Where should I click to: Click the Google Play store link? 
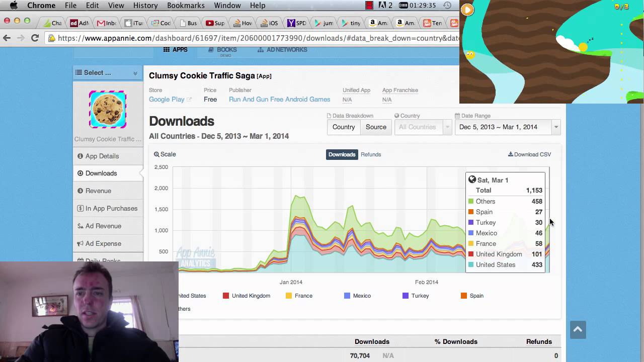click(167, 100)
